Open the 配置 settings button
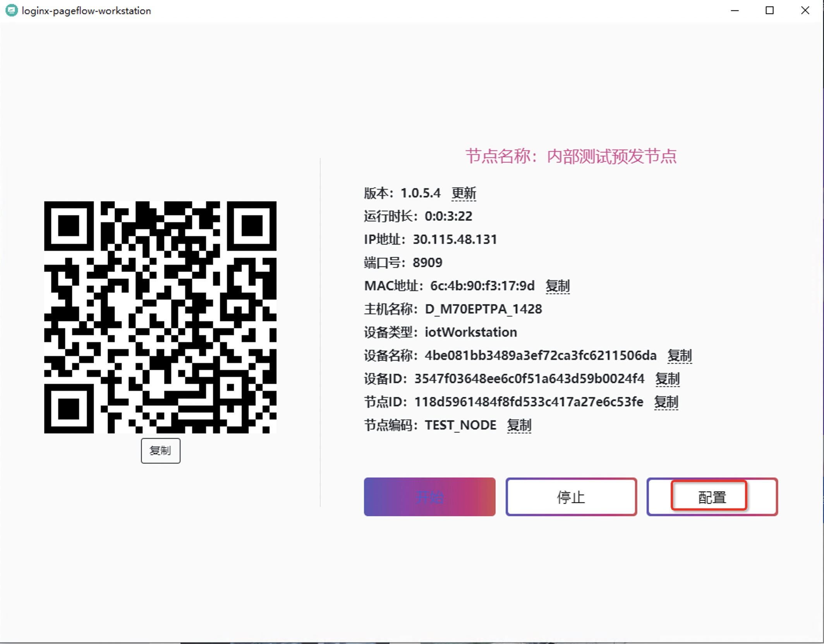 point(712,497)
